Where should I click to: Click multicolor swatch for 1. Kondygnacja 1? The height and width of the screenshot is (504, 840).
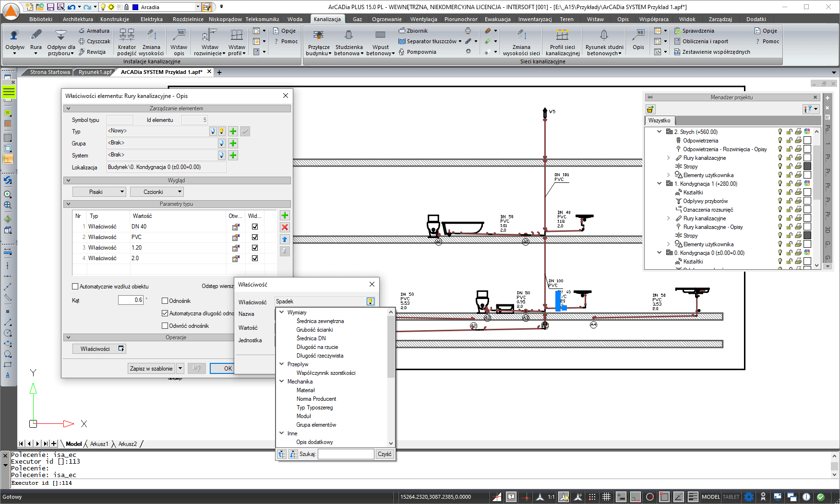click(807, 183)
